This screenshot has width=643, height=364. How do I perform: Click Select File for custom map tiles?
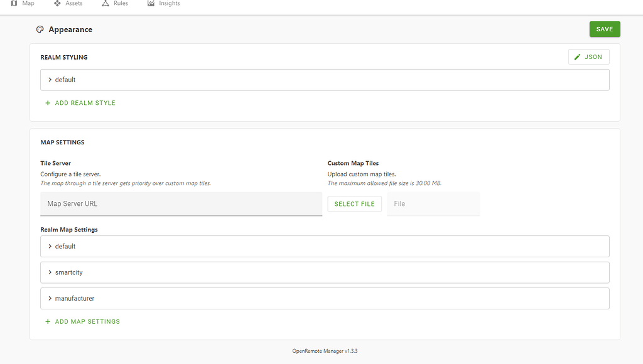tap(354, 204)
